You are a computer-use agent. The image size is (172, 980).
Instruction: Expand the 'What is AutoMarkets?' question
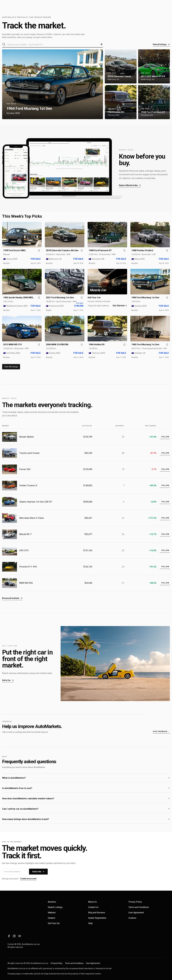(x=86, y=778)
